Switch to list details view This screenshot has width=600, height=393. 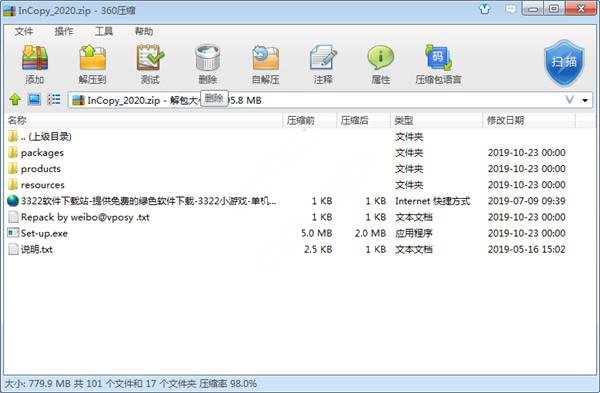click(x=54, y=100)
